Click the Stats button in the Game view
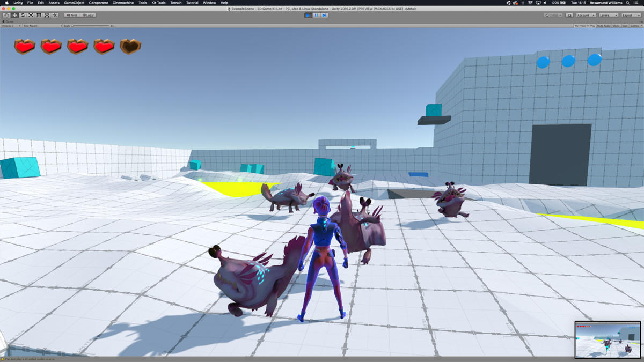Viewport: 644px width, 362px height. pyautogui.click(x=624, y=25)
